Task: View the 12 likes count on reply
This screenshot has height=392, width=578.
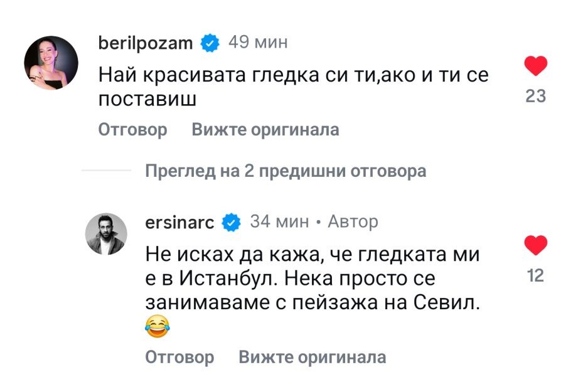Action: [535, 275]
